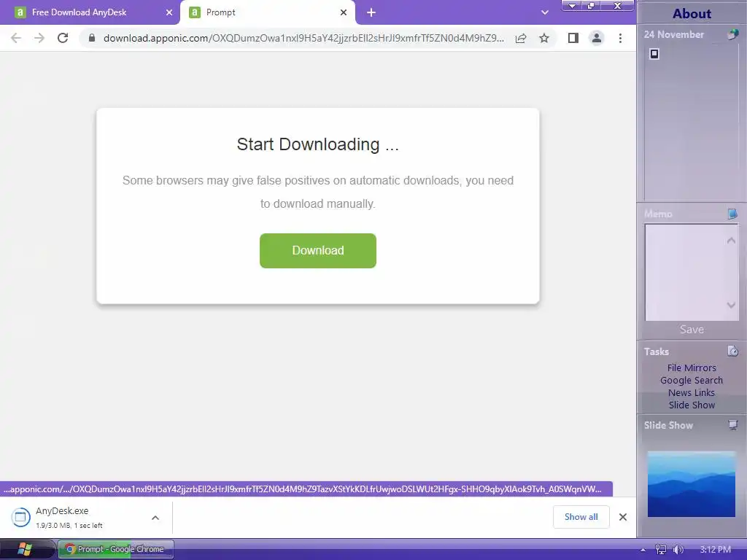This screenshot has width=747, height=560.
Task: Click the About sidebar title
Action: tap(692, 13)
